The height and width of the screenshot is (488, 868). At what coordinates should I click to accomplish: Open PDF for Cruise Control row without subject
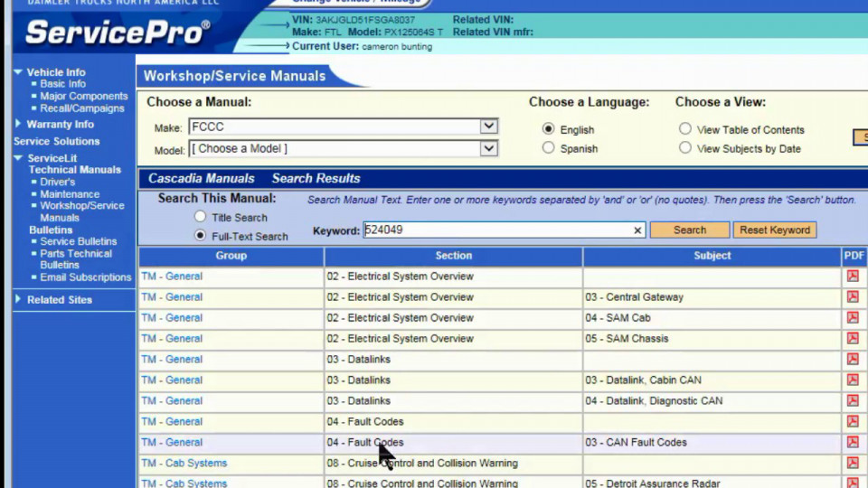coord(853,463)
